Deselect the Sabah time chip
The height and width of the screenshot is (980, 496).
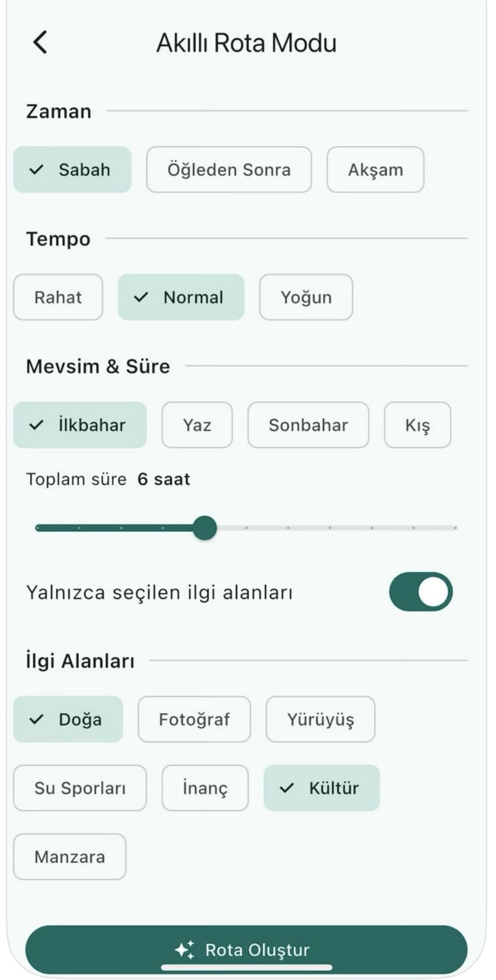(x=72, y=169)
